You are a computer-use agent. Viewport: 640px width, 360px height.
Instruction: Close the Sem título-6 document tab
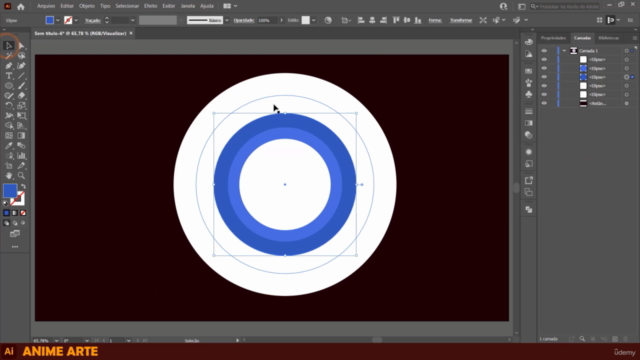click(131, 33)
